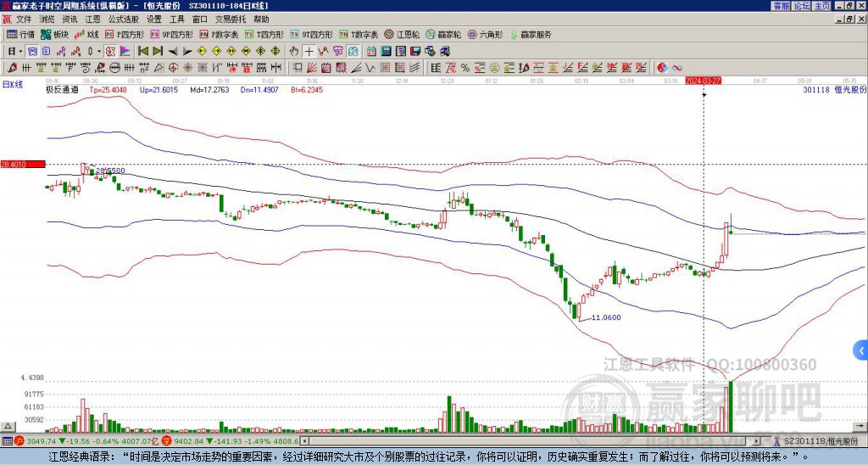Open the 帮助 menu
Image resolution: width=868 pixels, height=465 pixels.
(x=261, y=20)
